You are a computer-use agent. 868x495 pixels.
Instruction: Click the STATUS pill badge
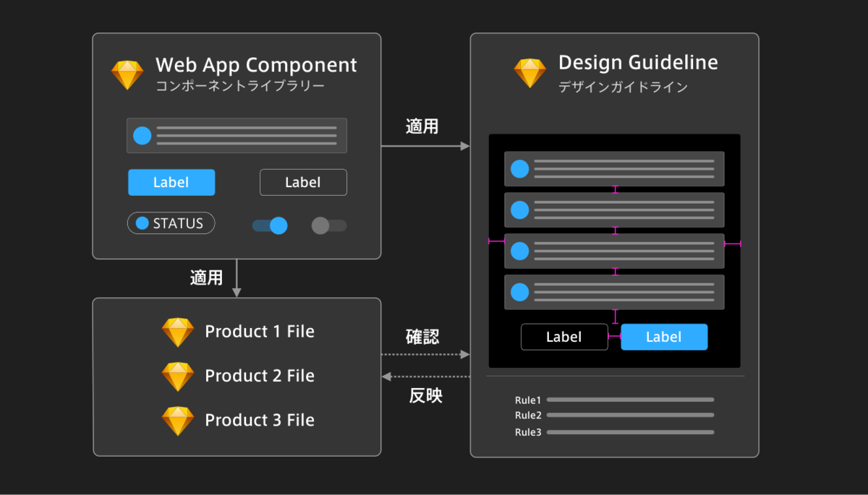click(x=171, y=223)
